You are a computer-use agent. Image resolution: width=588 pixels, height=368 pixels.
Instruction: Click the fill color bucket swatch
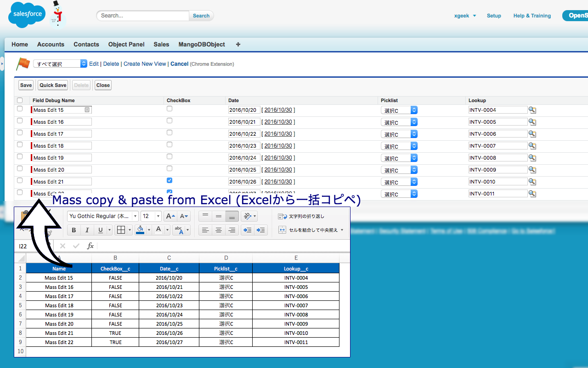coord(140,230)
